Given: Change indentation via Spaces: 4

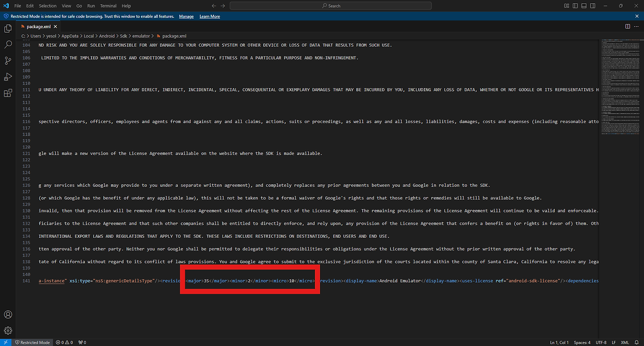Looking at the screenshot, I should (583, 342).
